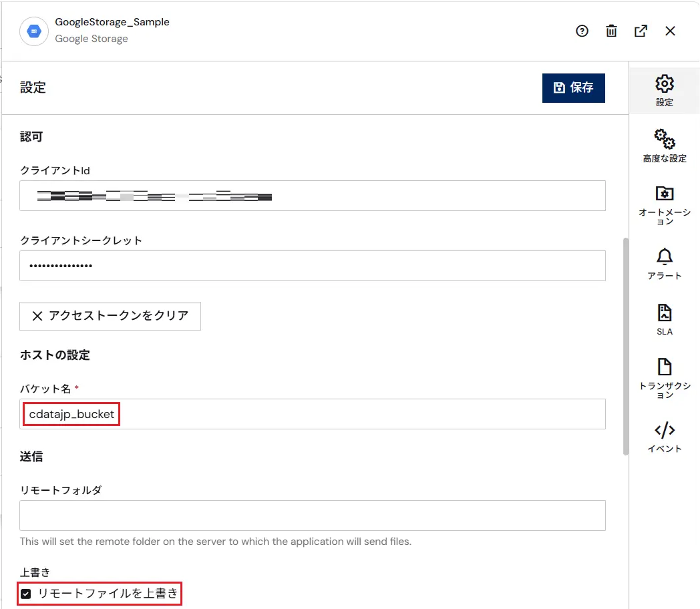This screenshot has height=609, width=700.
Task: Click アクセストークンをクリア button
Action: click(x=110, y=316)
